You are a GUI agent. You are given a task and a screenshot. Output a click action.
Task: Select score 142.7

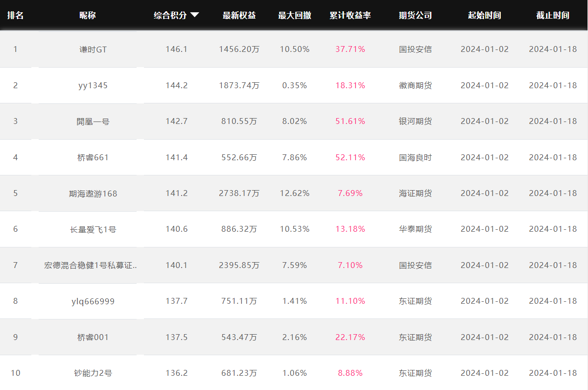point(177,121)
